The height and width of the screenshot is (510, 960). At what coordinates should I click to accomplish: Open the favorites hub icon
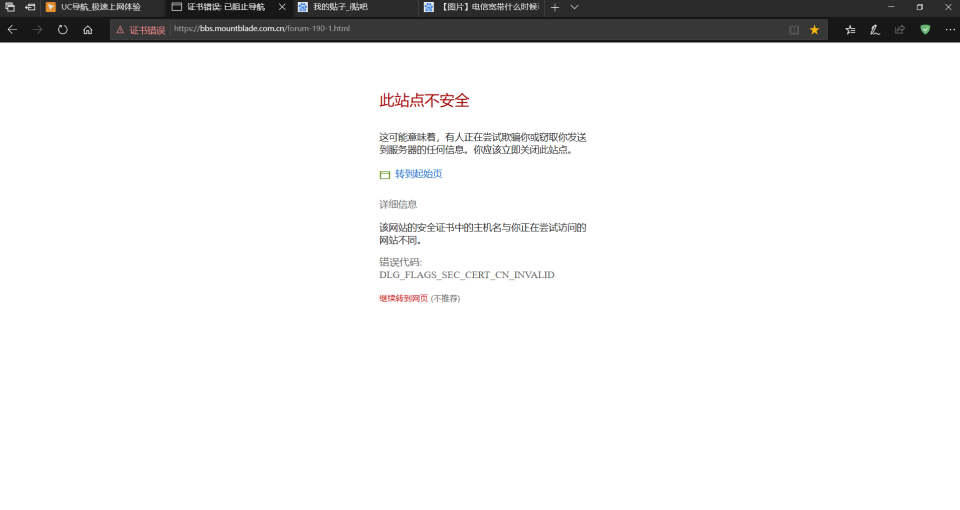850,29
